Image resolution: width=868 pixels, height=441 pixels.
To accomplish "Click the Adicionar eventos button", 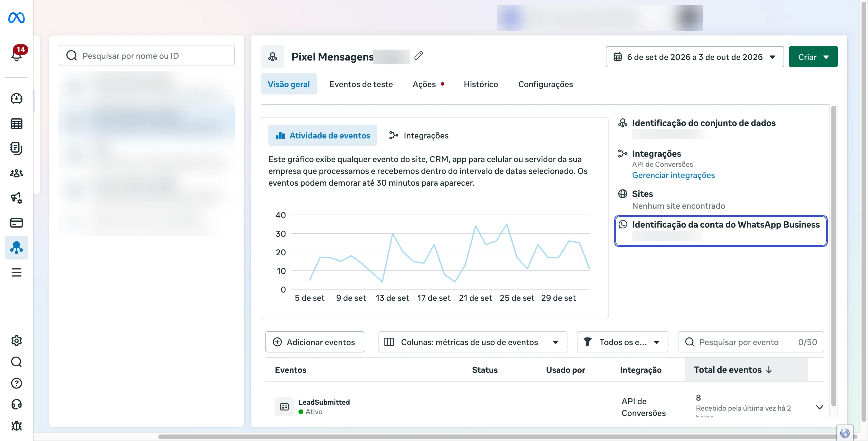I will (x=314, y=342).
